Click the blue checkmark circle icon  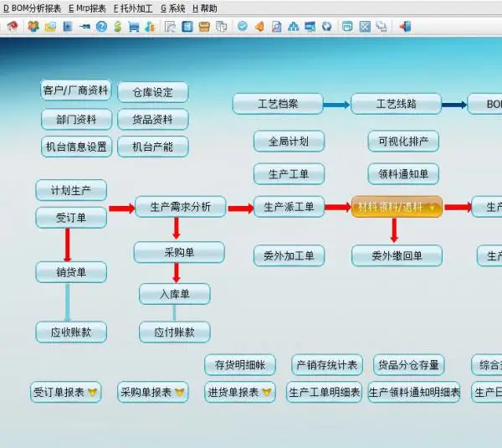point(243,26)
